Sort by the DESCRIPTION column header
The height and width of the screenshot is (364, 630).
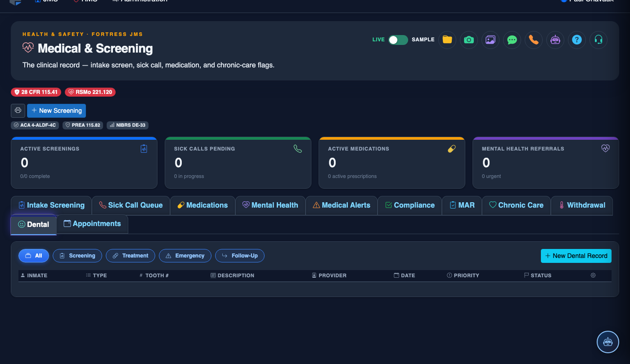pyautogui.click(x=232, y=275)
